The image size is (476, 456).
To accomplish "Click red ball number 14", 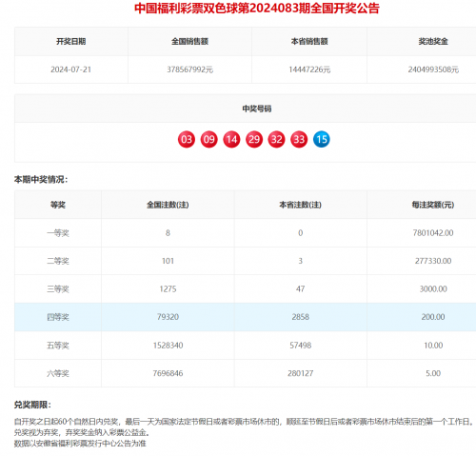I will pos(231,139).
